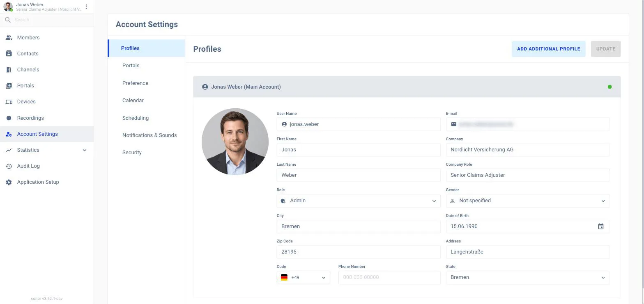Click the Recordings dot icon
Image resolution: width=644 pixels, height=304 pixels.
(9, 118)
